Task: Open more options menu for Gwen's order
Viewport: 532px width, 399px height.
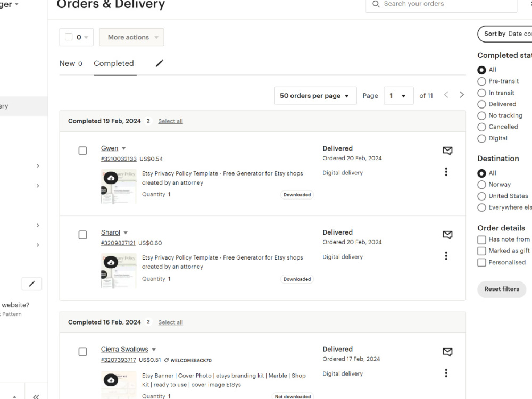Action: tap(446, 172)
